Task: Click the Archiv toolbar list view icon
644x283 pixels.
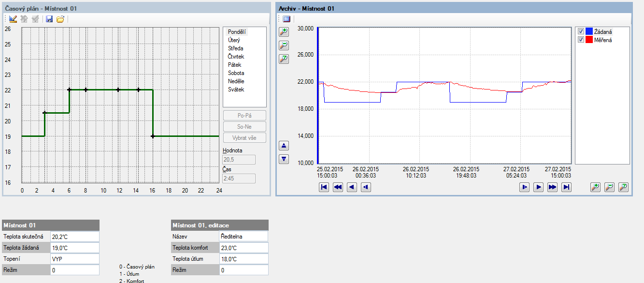Action: pyautogui.click(x=286, y=19)
